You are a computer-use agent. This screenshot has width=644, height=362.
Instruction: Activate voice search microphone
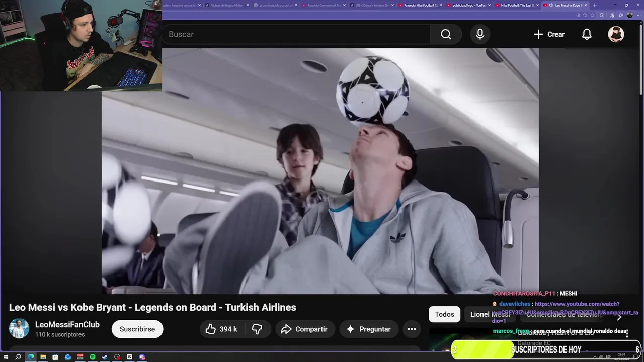(480, 34)
